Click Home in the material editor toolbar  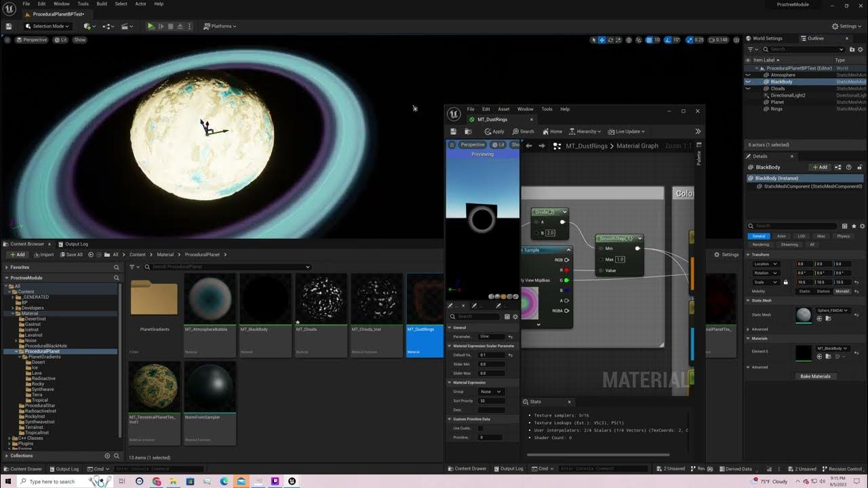552,131
